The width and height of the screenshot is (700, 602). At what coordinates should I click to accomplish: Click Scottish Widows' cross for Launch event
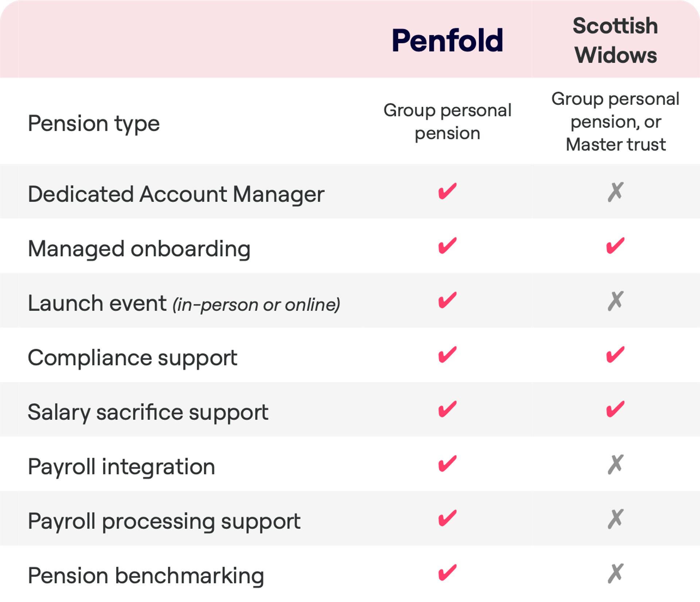point(615,301)
